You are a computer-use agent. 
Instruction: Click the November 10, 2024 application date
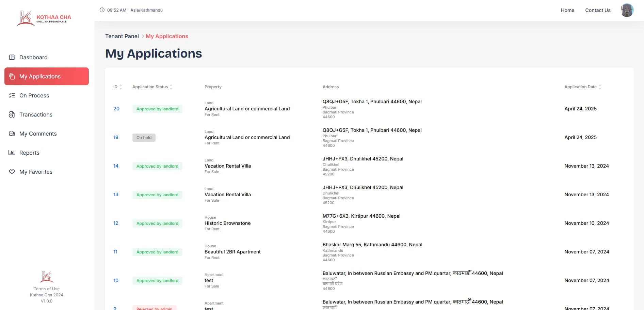point(586,223)
